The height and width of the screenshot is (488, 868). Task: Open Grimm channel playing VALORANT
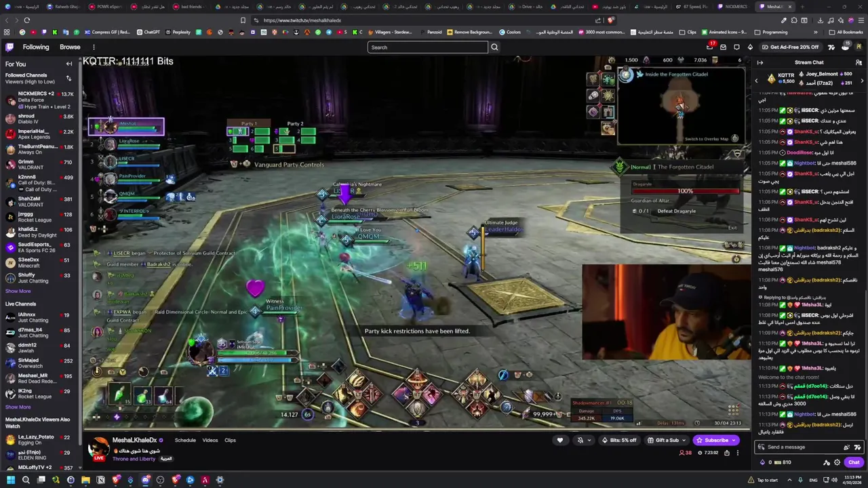39,165
